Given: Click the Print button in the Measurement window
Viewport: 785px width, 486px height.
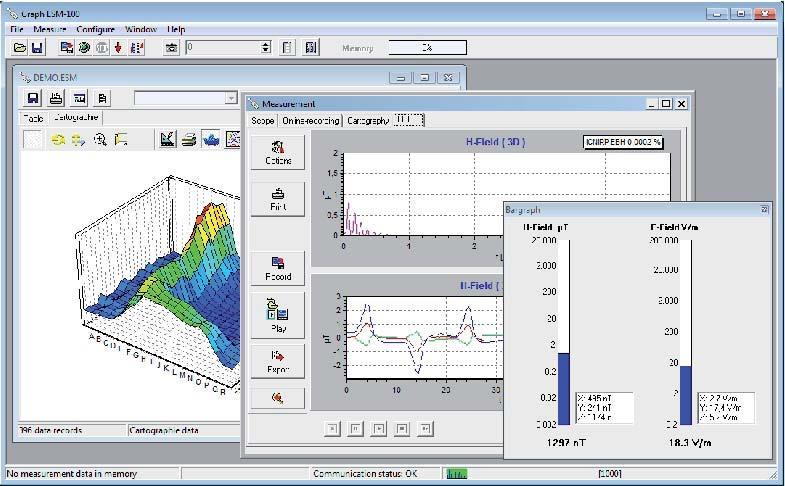Looking at the screenshot, I should [278, 199].
